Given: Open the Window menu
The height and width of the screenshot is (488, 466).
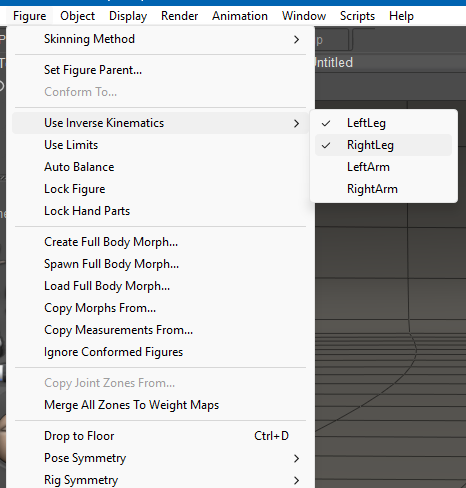Looking at the screenshot, I should tap(304, 16).
